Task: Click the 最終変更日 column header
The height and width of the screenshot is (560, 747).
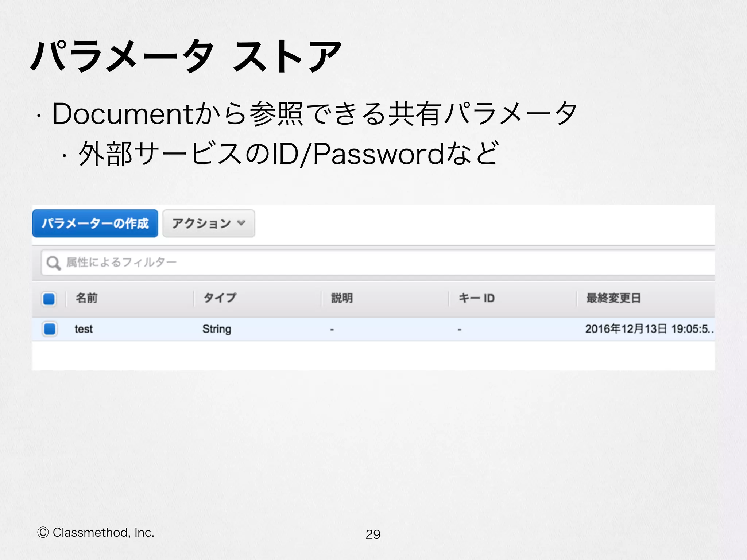Action: [x=614, y=298]
